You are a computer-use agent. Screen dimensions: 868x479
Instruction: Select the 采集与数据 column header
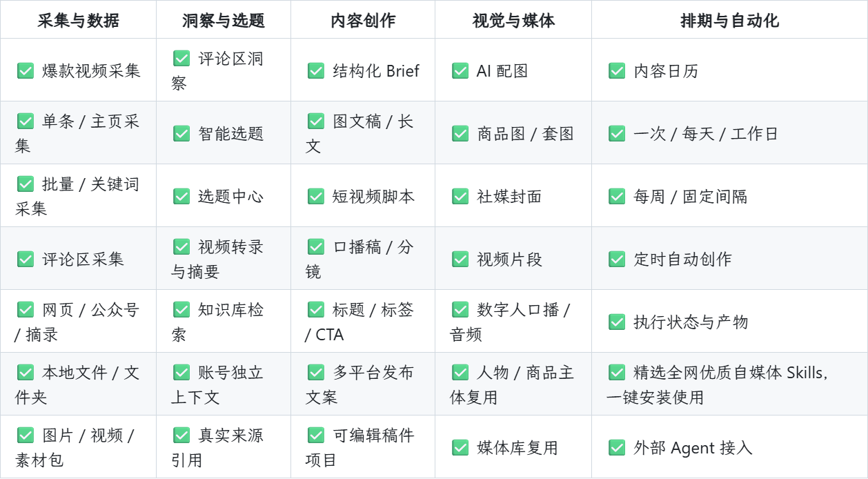(x=78, y=20)
